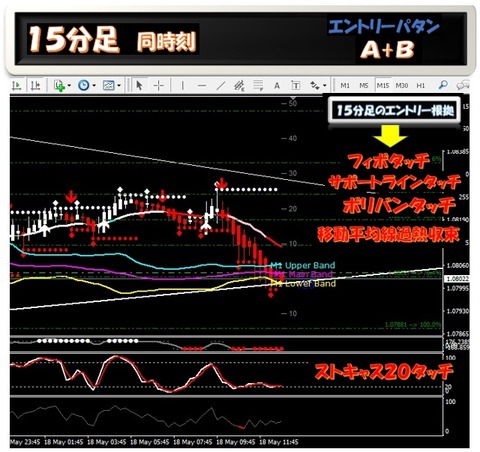Image resolution: width=480 pixels, height=452 pixels.
Task: Select the Draw Vertical Line tool
Action: 182,86
